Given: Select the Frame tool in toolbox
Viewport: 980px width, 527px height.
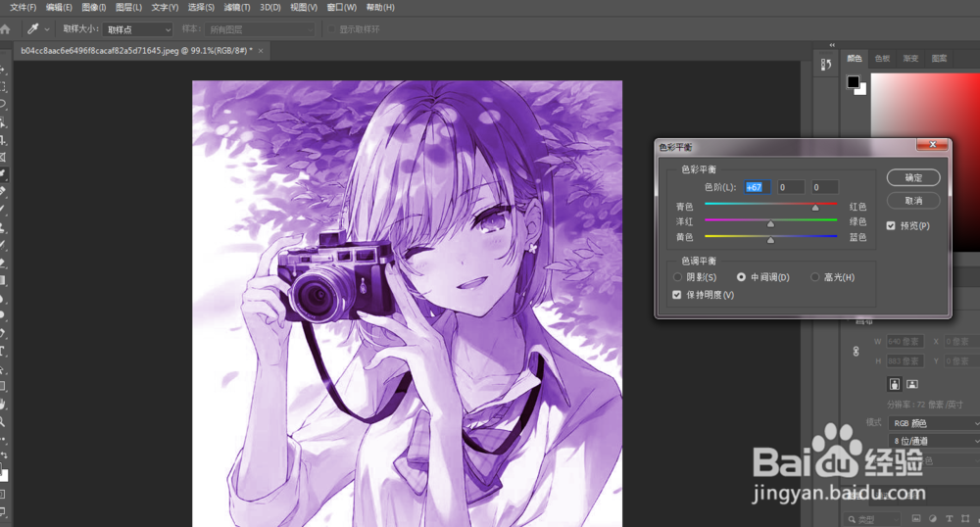Looking at the screenshot, I should tap(3, 157).
